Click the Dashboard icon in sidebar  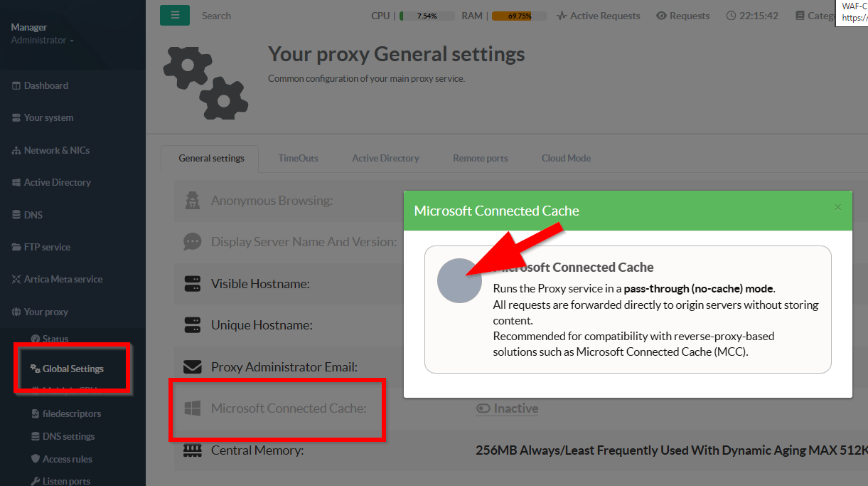(x=16, y=86)
